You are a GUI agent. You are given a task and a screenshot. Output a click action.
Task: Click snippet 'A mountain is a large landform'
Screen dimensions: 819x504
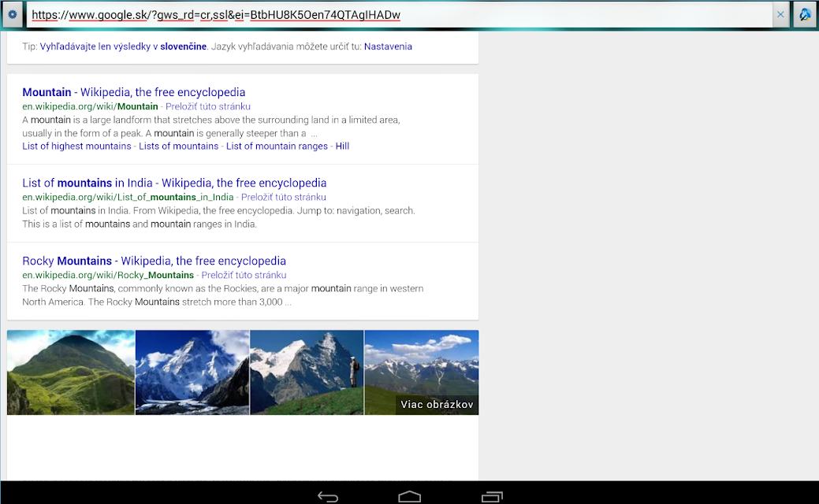pyautogui.click(x=211, y=127)
